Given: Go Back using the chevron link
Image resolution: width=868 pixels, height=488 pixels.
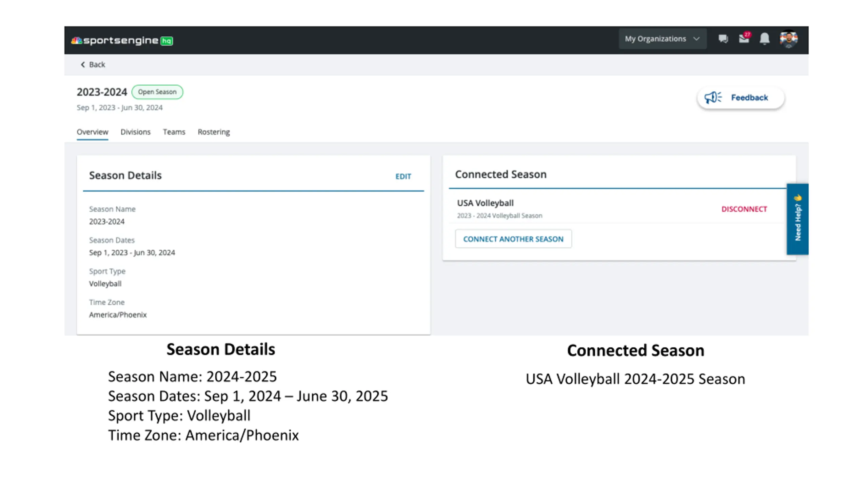Looking at the screenshot, I should click(x=93, y=64).
